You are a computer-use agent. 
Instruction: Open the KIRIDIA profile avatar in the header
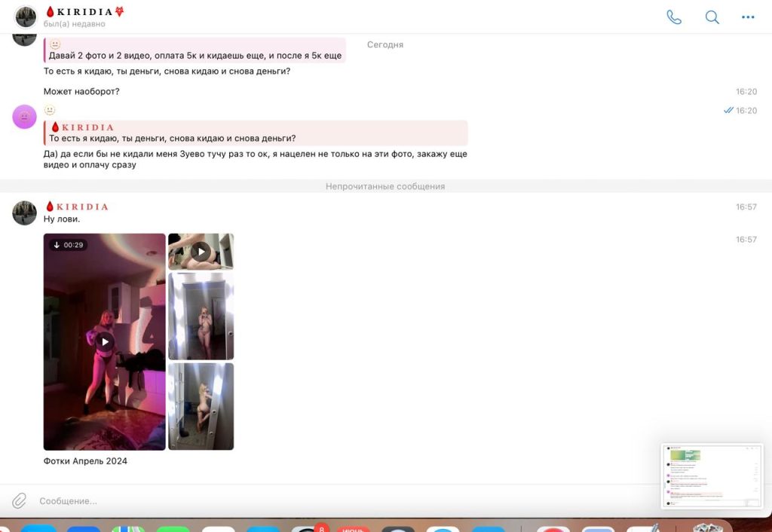click(26, 17)
